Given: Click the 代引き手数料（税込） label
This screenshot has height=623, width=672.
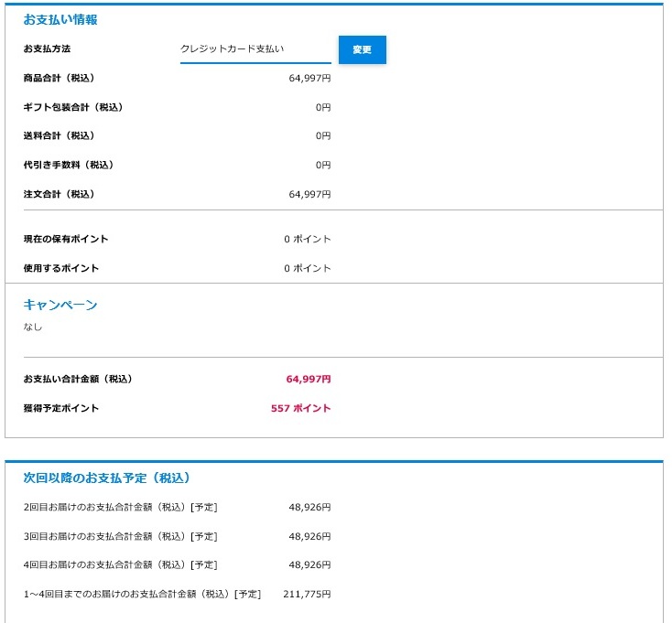Looking at the screenshot, I should (x=68, y=165).
